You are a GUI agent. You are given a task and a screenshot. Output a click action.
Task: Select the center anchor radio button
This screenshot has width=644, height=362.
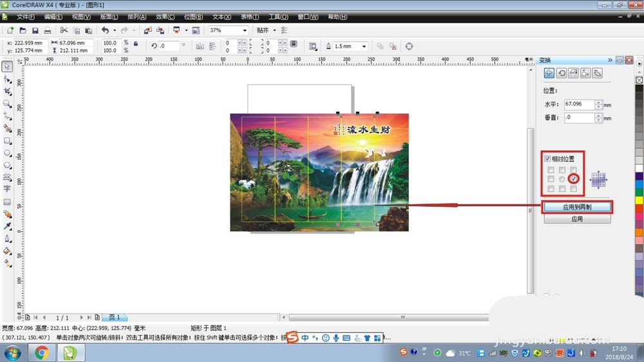tap(562, 179)
